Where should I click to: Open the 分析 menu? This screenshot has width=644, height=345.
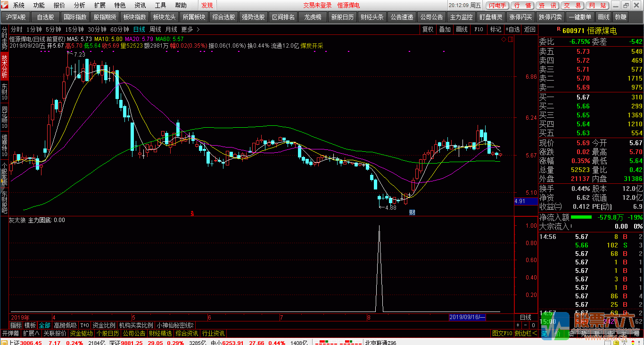pyautogui.click(x=80, y=5)
